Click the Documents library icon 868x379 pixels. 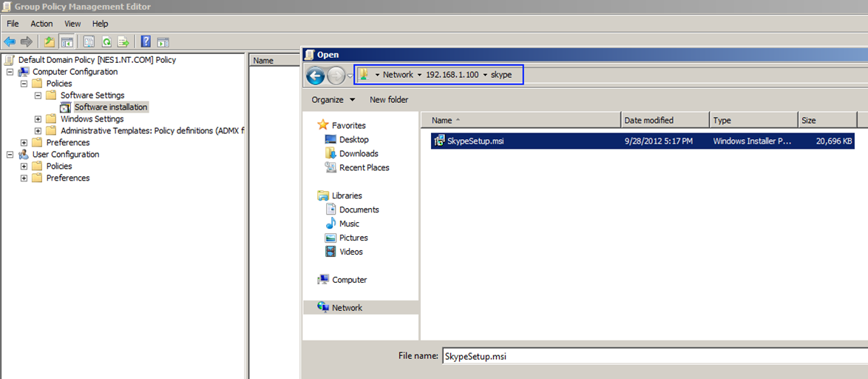point(330,209)
